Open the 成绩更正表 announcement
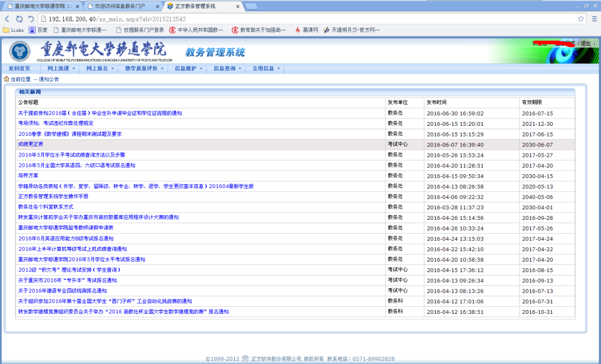 31,144
